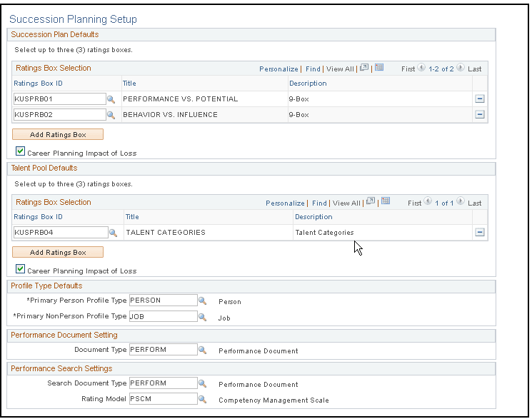The height and width of the screenshot is (419, 532).
Task: Click Add Ratings Box under Talent Pool Defaults
Action: [58, 252]
